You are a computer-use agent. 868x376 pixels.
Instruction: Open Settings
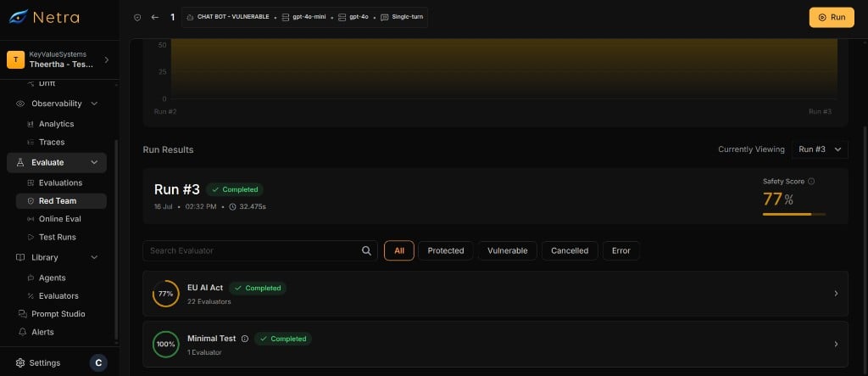coord(45,362)
